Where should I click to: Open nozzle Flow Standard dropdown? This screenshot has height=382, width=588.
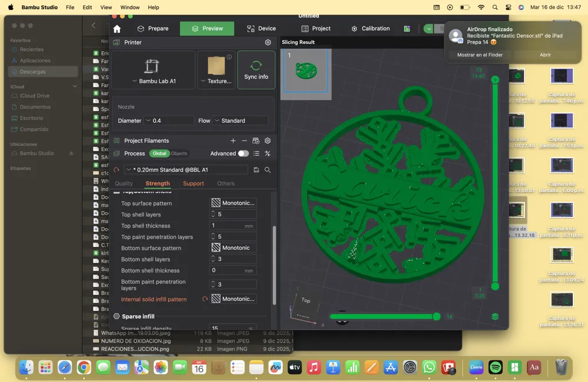pos(240,120)
